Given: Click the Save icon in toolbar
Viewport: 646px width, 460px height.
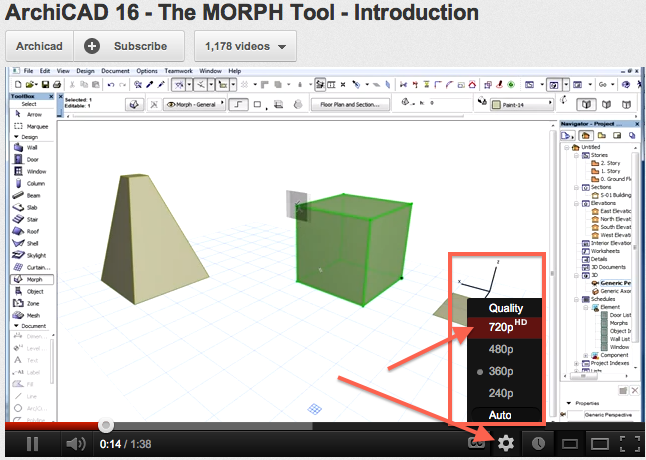Looking at the screenshot, I should point(45,84).
